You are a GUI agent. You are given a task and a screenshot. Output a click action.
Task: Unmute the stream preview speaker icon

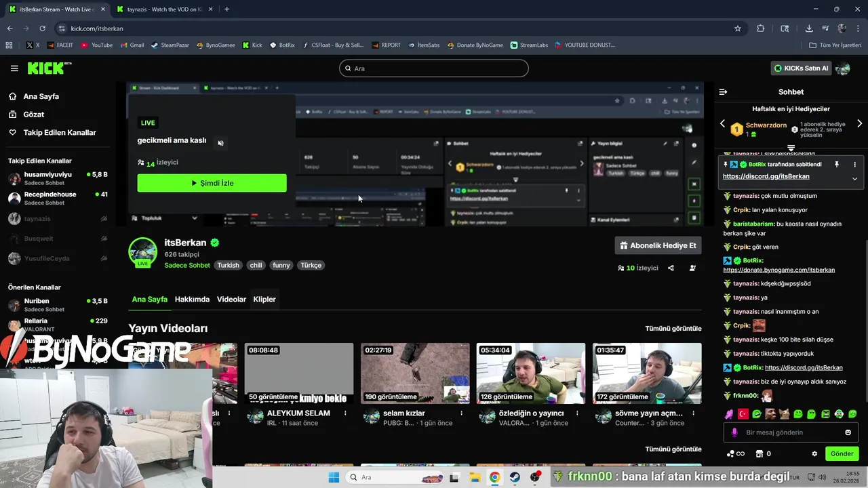220,143
